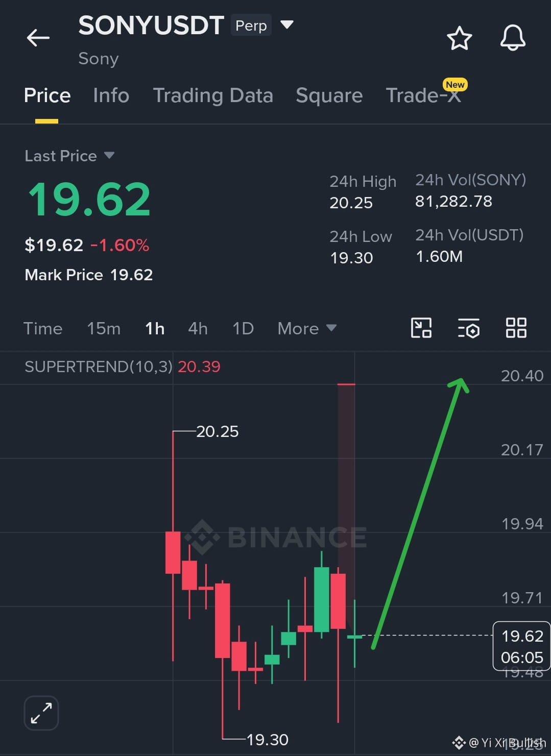Open the SONYUSDT Perp pair dropdown arrow
The width and height of the screenshot is (551, 756).
[x=287, y=25]
